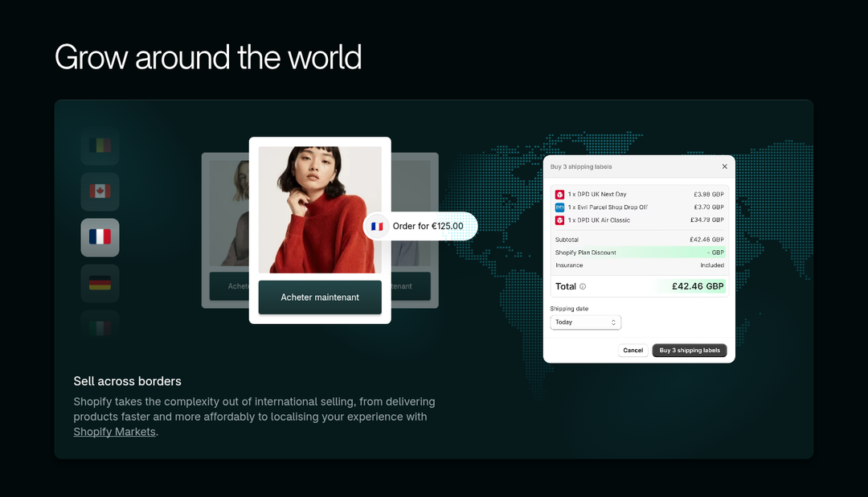Image resolution: width=868 pixels, height=497 pixels.
Task: Select the France flag icon
Action: coord(100,237)
